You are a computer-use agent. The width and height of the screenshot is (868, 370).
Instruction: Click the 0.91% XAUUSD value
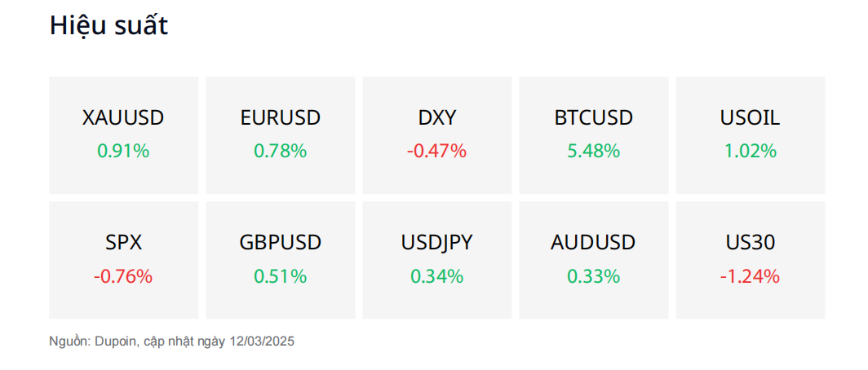123,151
